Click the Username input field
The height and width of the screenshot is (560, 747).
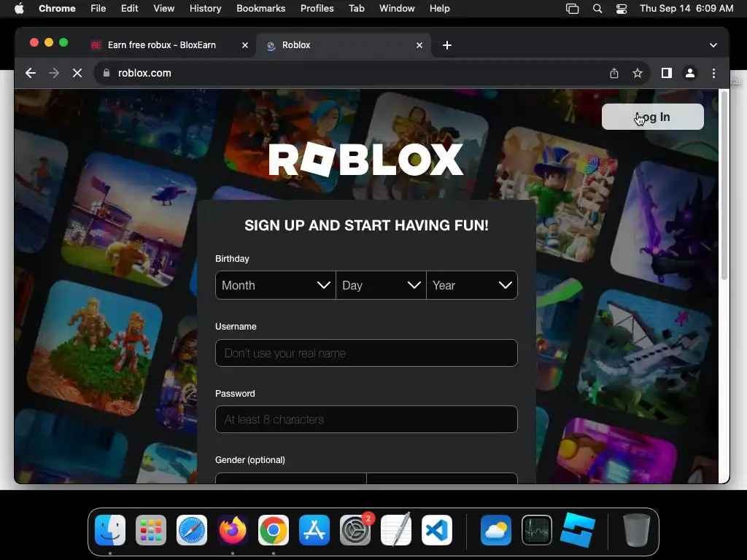point(366,353)
